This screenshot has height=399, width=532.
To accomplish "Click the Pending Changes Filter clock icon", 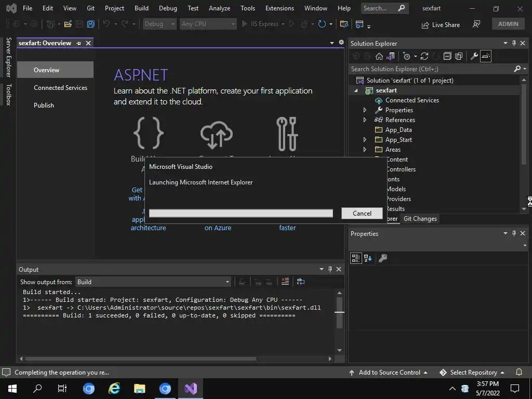I will [x=406, y=56].
